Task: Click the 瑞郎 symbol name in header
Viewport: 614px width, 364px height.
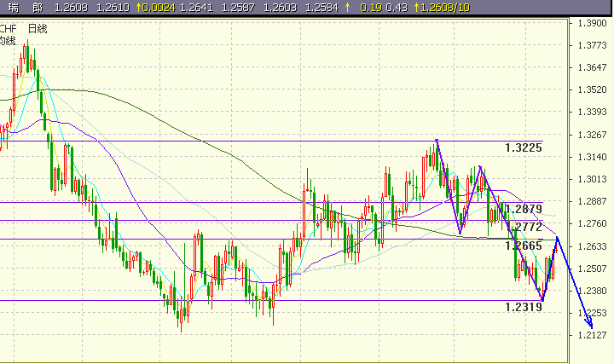Action: pyautogui.click(x=26, y=8)
